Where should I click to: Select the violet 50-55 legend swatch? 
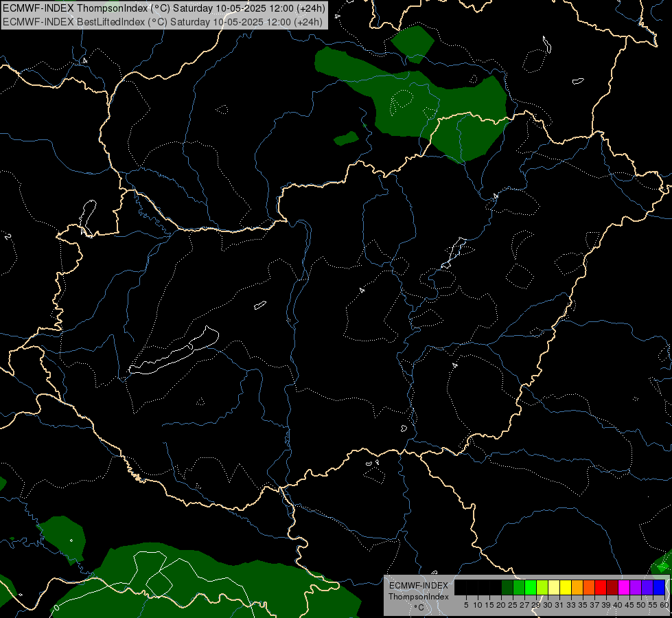[x=647, y=587]
